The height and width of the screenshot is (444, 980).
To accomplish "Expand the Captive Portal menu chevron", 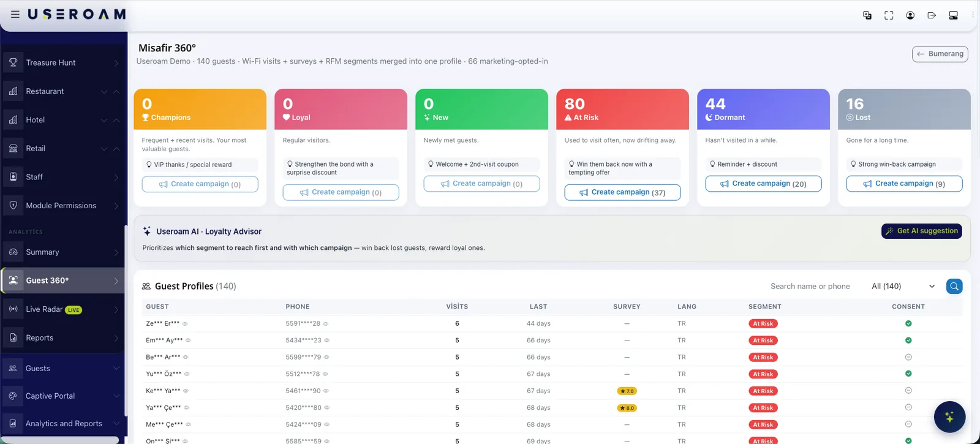I will pos(116,396).
